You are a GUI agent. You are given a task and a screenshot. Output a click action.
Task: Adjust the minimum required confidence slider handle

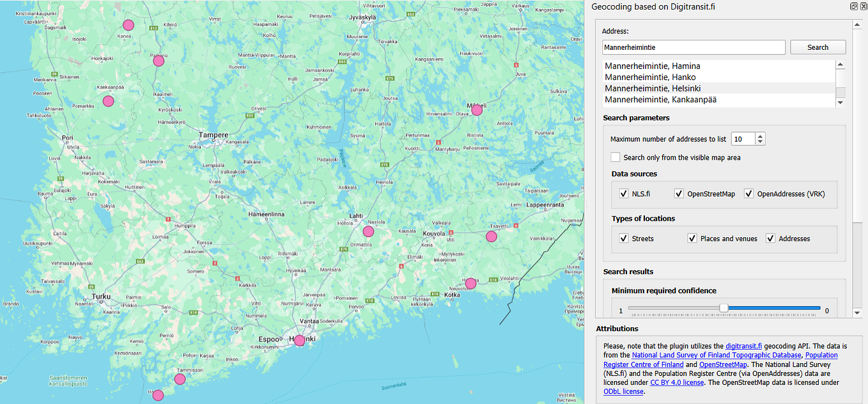tap(724, 307)
